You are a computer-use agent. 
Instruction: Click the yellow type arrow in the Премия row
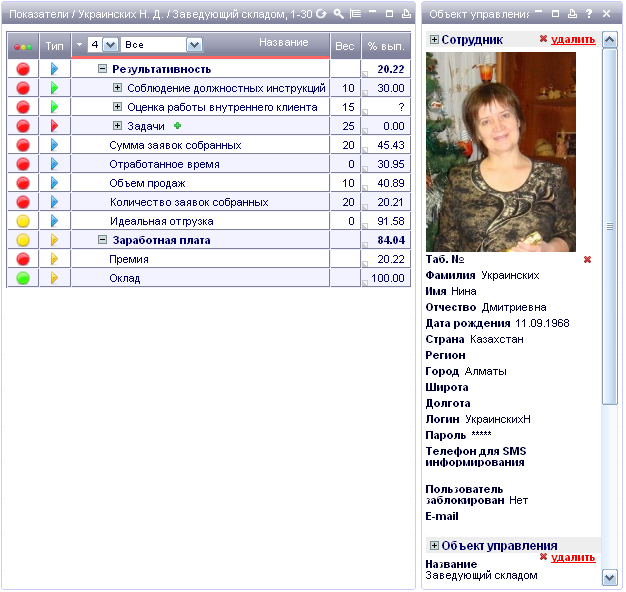point(55,259)
